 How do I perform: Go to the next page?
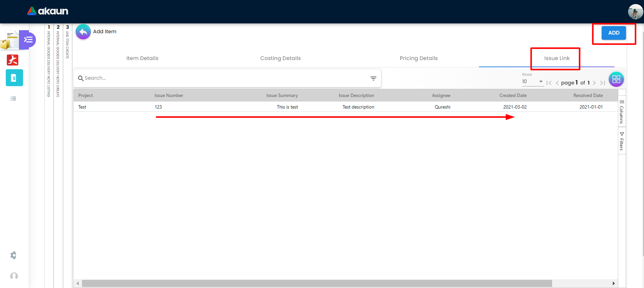(594, 83)
